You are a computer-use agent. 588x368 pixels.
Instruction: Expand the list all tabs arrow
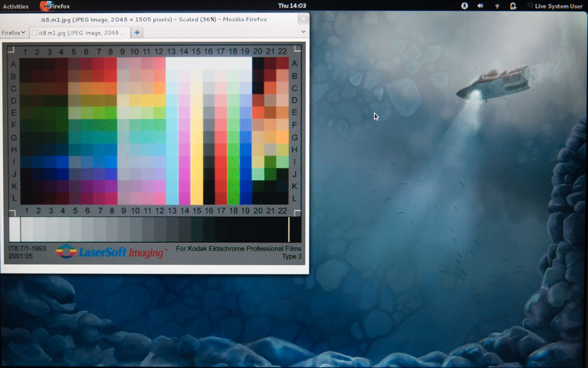(x=303, y=32)
